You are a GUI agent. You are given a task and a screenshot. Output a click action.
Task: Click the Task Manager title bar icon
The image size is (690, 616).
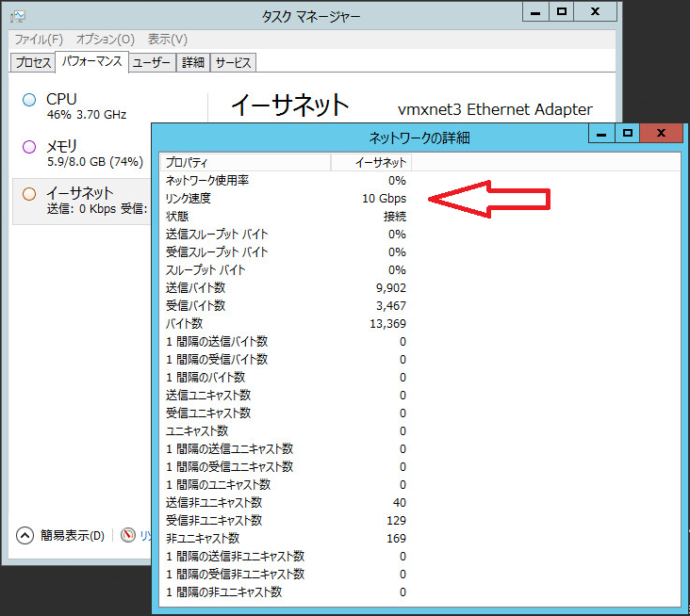[18, 17]
